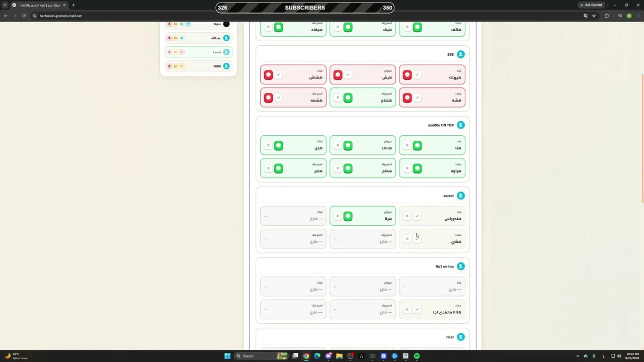Click the green approved marker on هشام
Image resolution: width=644 pixels, height=362 pixels.
coord(348,98)
